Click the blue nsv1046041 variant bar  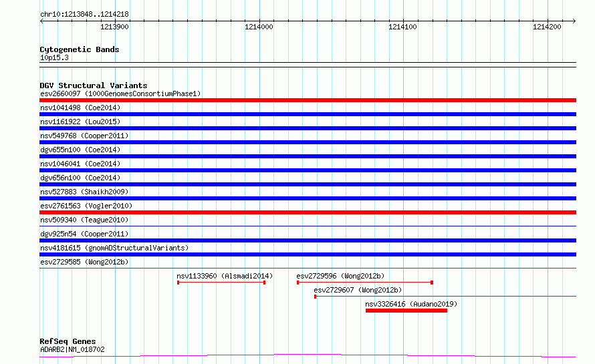[308, 170]
